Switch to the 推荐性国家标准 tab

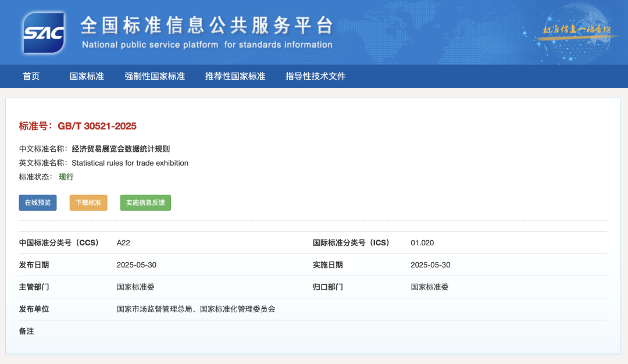(234, 76)
